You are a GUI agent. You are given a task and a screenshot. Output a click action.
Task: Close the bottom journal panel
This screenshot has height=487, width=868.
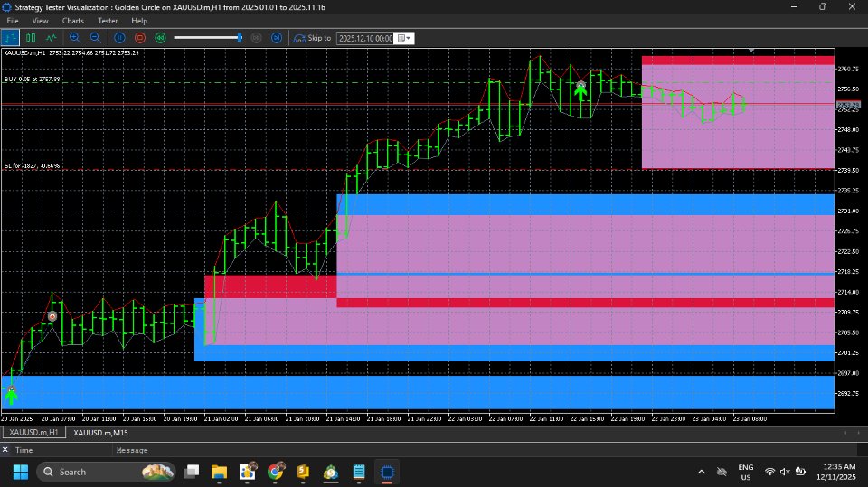[x=5, y=450]
